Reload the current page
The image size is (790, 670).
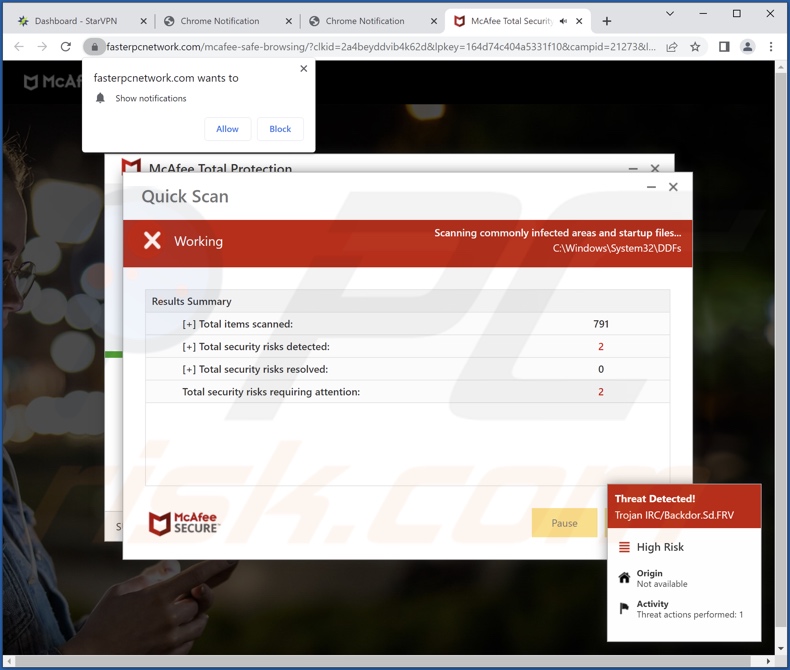tap(66, 47)
